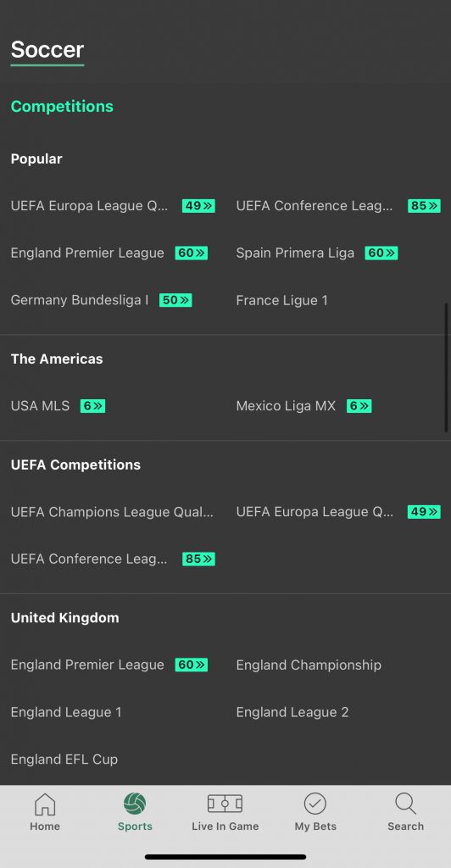
Task: Open the My Bets checkmark icon
Action: (x=315, y=804)
